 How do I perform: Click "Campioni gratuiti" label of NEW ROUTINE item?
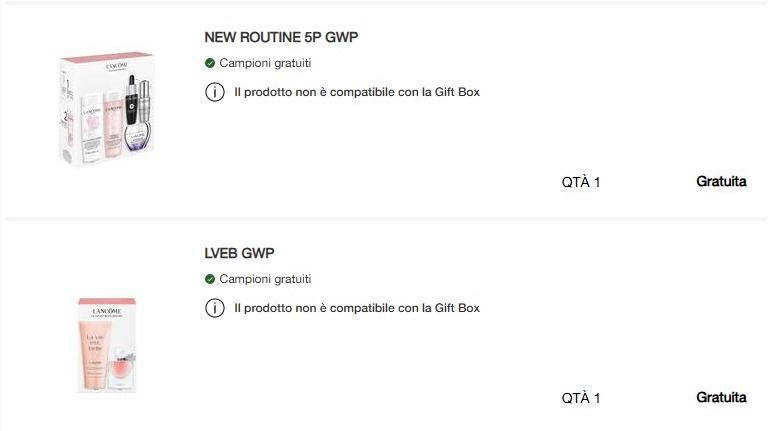[x=265, y=63]
